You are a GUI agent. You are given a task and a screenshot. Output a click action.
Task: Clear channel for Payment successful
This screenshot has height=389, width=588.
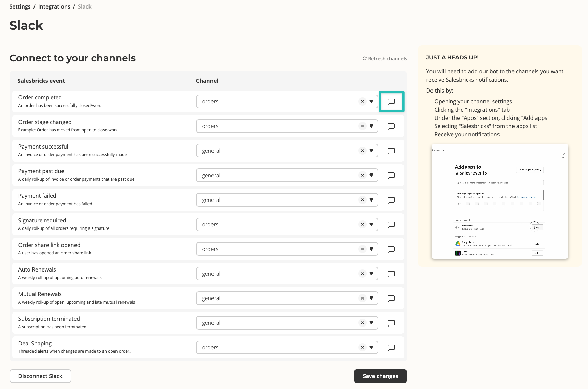pyautogui.click(x=363, y=151)
